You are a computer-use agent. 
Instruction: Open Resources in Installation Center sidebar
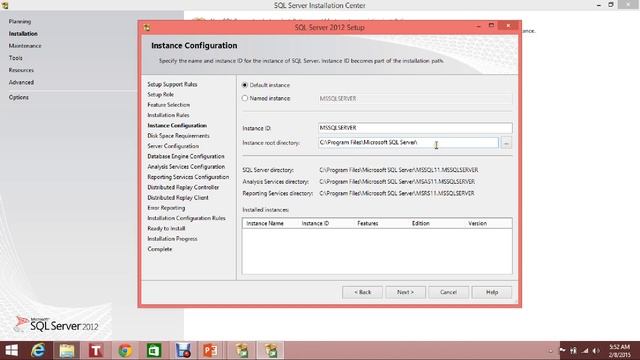pyautogui.click(x=21, y=70)
